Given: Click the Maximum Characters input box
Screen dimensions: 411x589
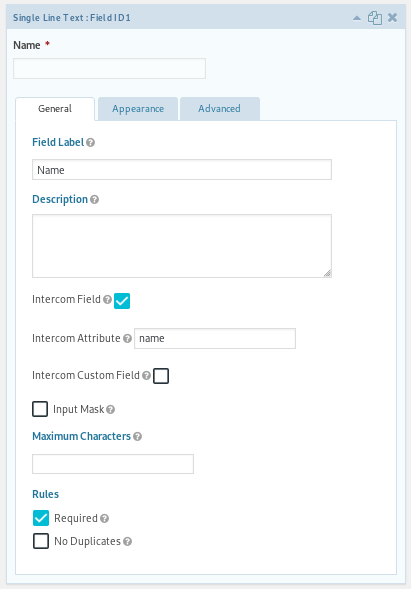Looking at the screenshot, I should click(x=113, y=464).
